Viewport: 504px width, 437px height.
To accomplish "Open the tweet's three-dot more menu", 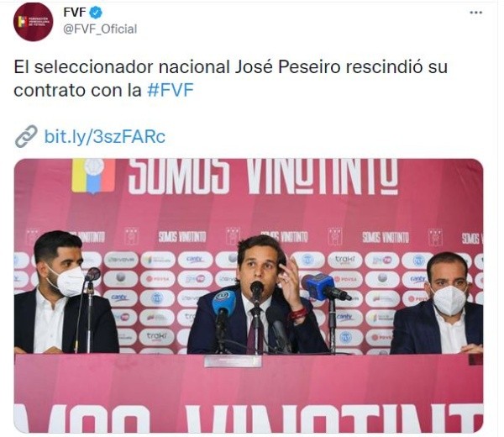I will (x=475, y=13).
